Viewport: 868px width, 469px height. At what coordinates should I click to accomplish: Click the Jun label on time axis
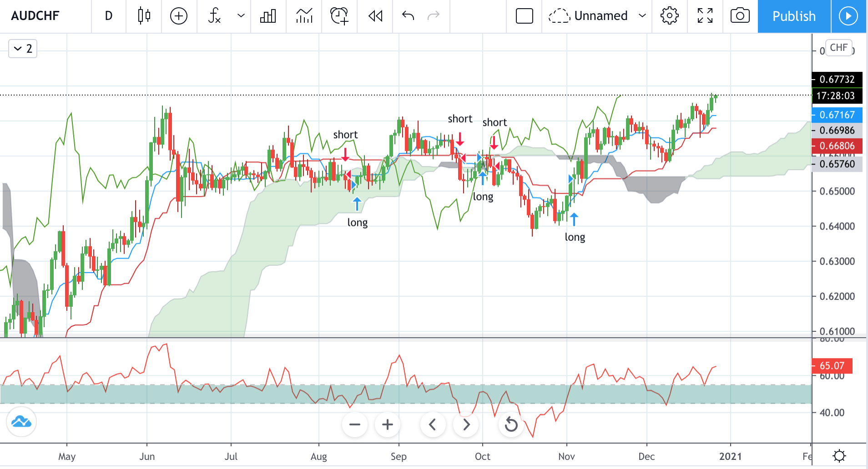[x=147, y=456]
